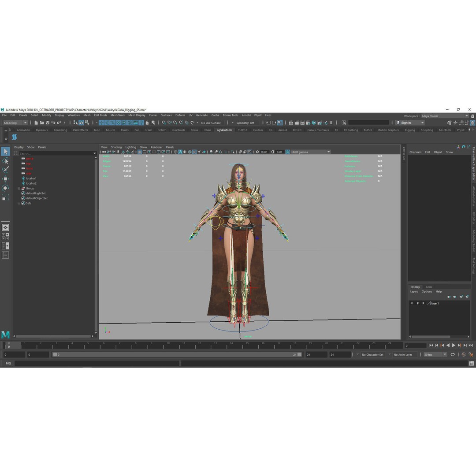This screenshot has width=476, height=476.
Task: Open the HumanIK character controls icon
Action: coord(455,123)
